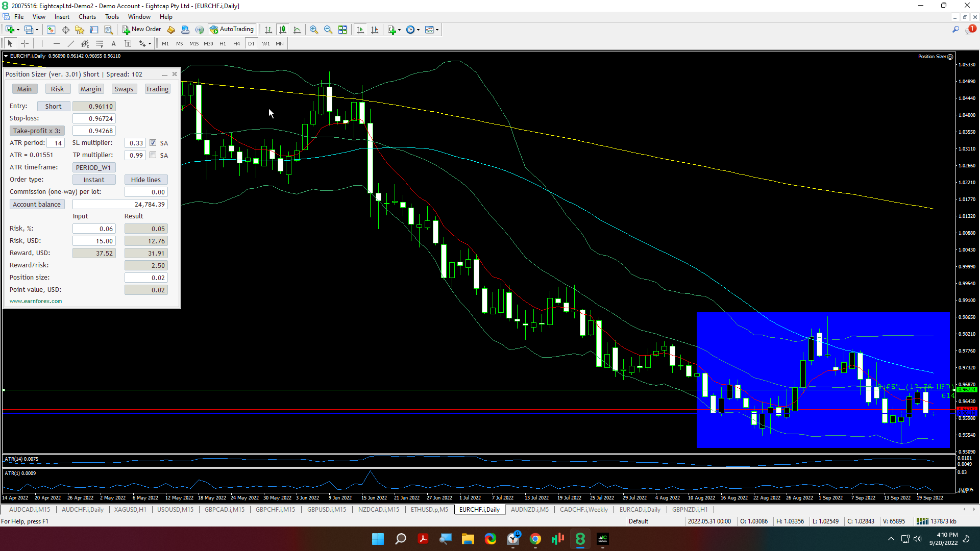980x551 pixels.
Task: Click the New Order button
Action: tap(141, 30)
